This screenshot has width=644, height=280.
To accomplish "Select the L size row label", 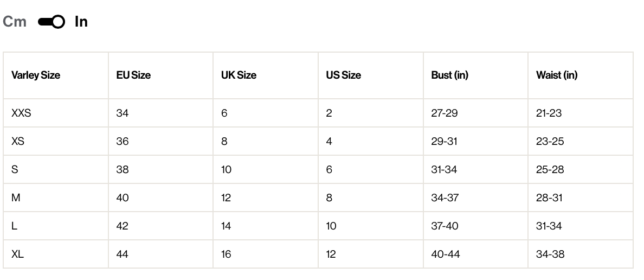I will (15, 226).
